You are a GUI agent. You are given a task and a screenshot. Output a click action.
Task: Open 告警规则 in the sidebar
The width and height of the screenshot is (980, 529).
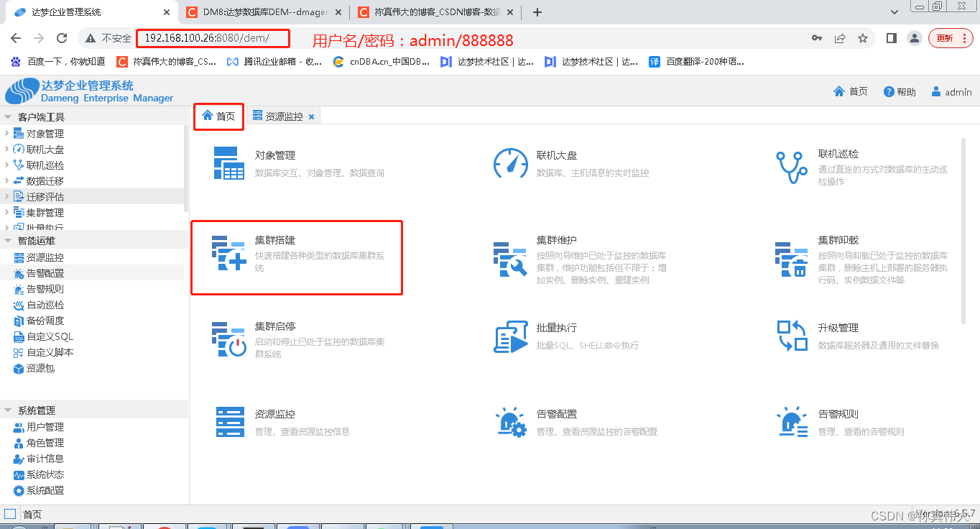[x=45, y=289]
